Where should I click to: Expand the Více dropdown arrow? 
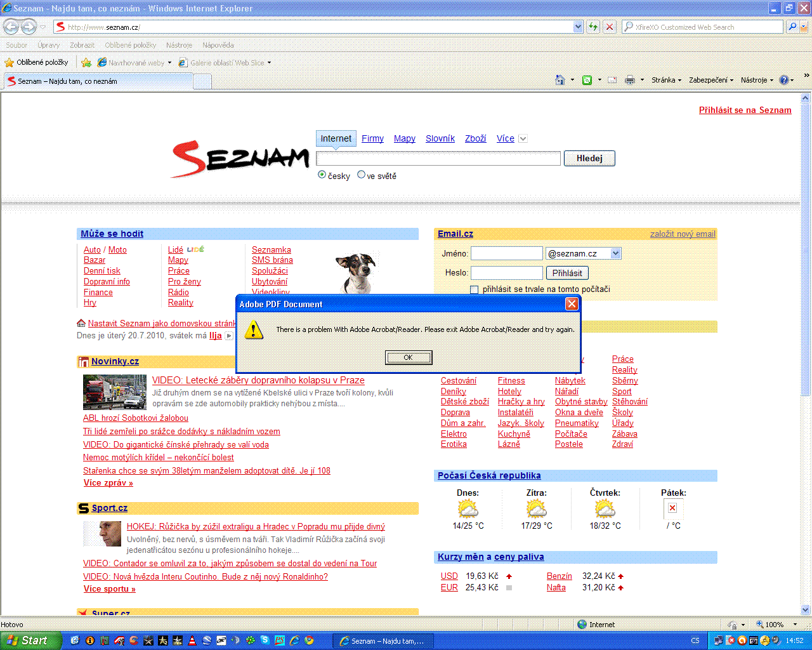[523, 138]
